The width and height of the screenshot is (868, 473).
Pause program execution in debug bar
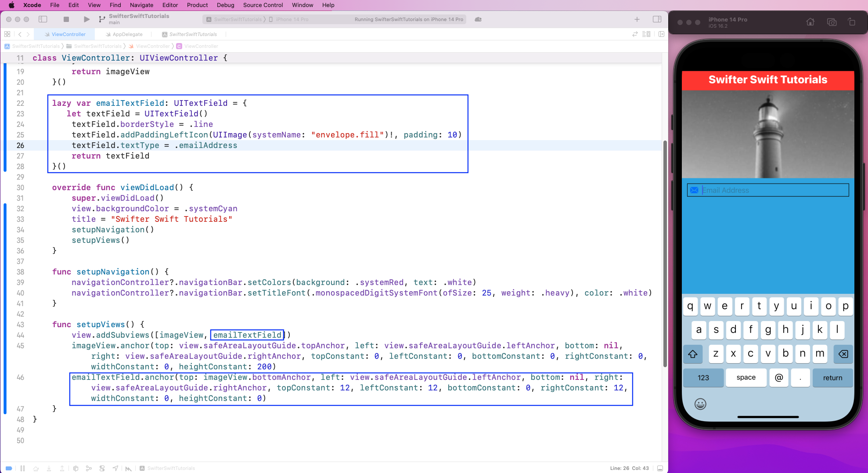[x=22, y=468]
